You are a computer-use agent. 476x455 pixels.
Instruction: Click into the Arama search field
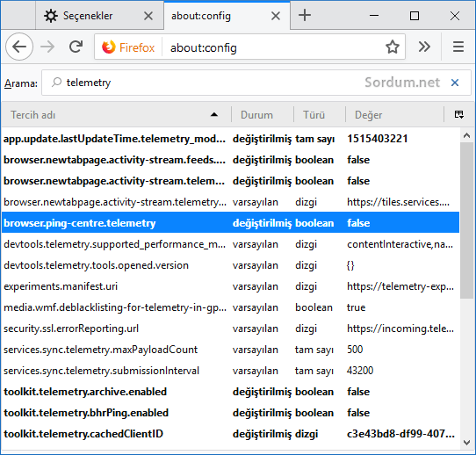(x=256, y=83)
